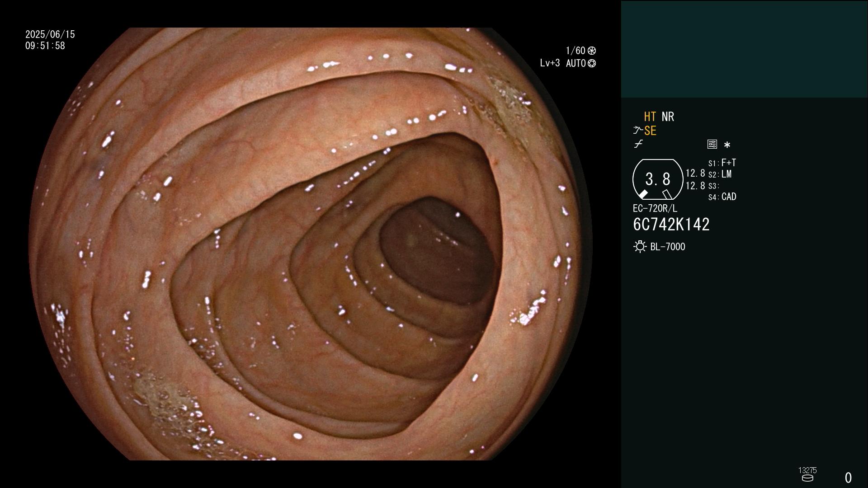Click the light source lamp icon

point(640,247)
